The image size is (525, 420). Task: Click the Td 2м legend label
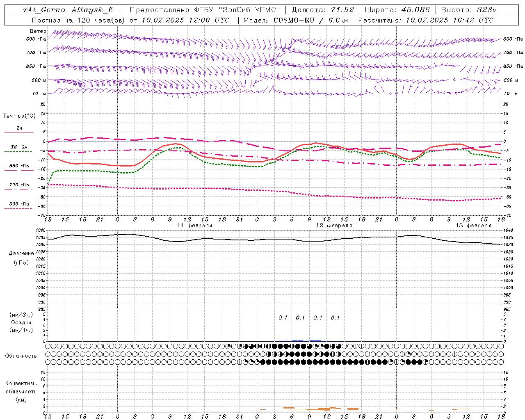pyautogui.click(x=19, y=147)
